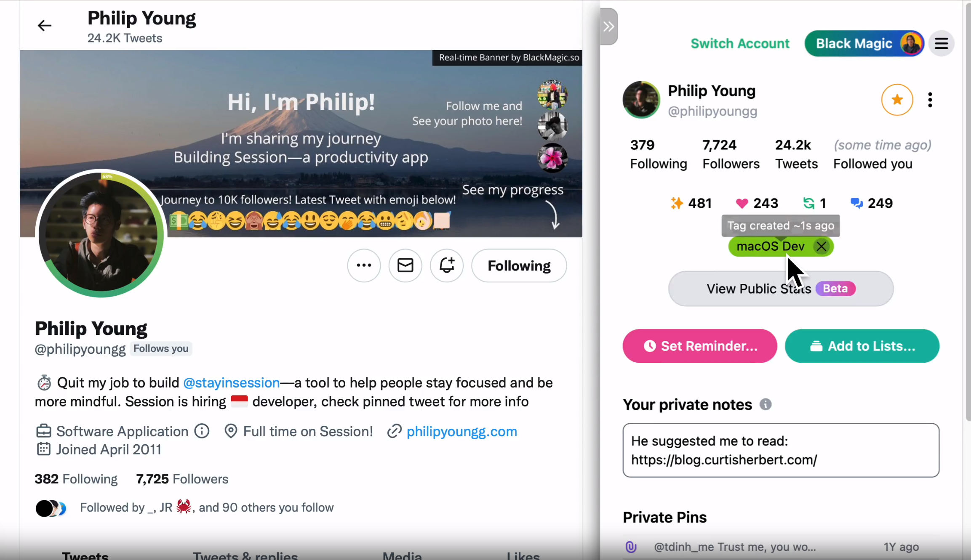Screen dimensions: 971x560
Task: Edit the private notes text box
Action: [x=781, y=450]
